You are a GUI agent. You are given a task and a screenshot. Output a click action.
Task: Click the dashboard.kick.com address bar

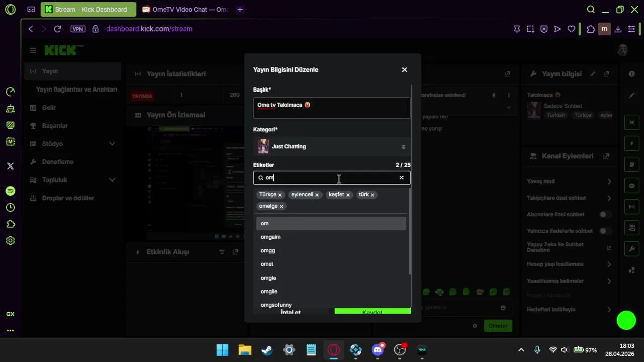(x=149, y=29)
